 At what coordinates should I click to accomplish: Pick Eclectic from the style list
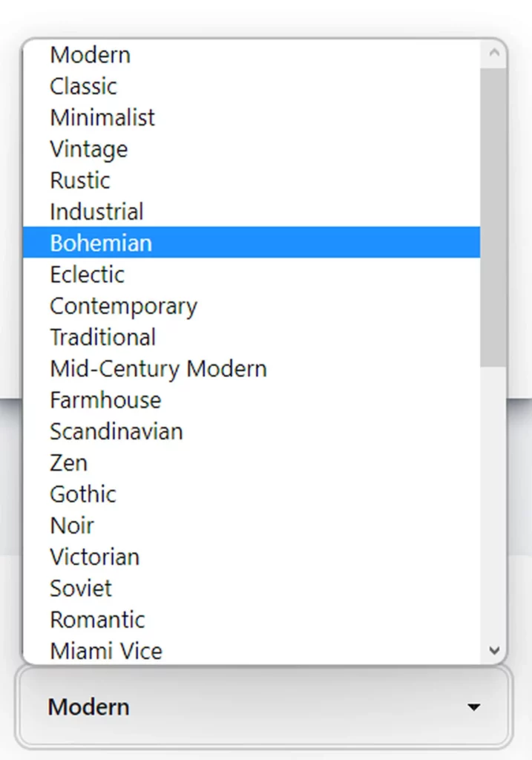87,275
